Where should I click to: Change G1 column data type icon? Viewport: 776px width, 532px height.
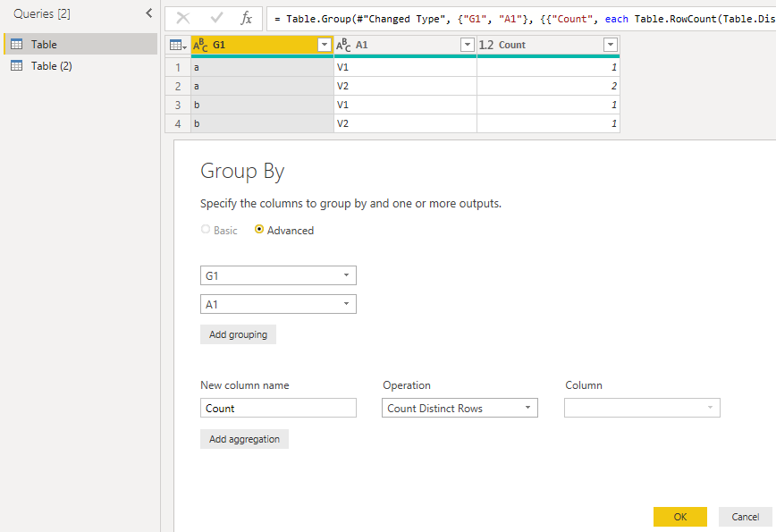(200, 45)
